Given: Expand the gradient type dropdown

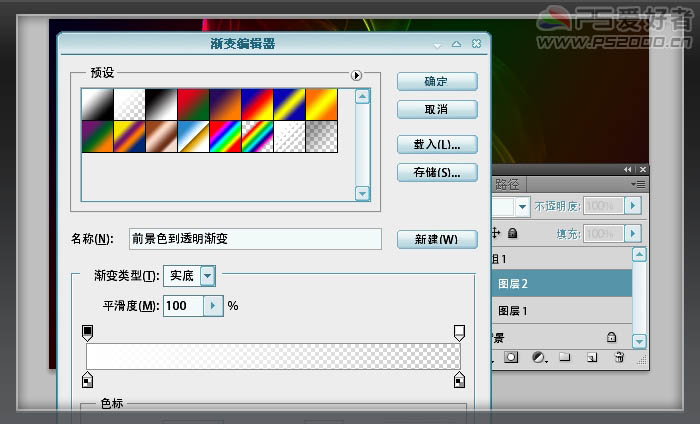Looking at the screenshot, I should [207, 275].
